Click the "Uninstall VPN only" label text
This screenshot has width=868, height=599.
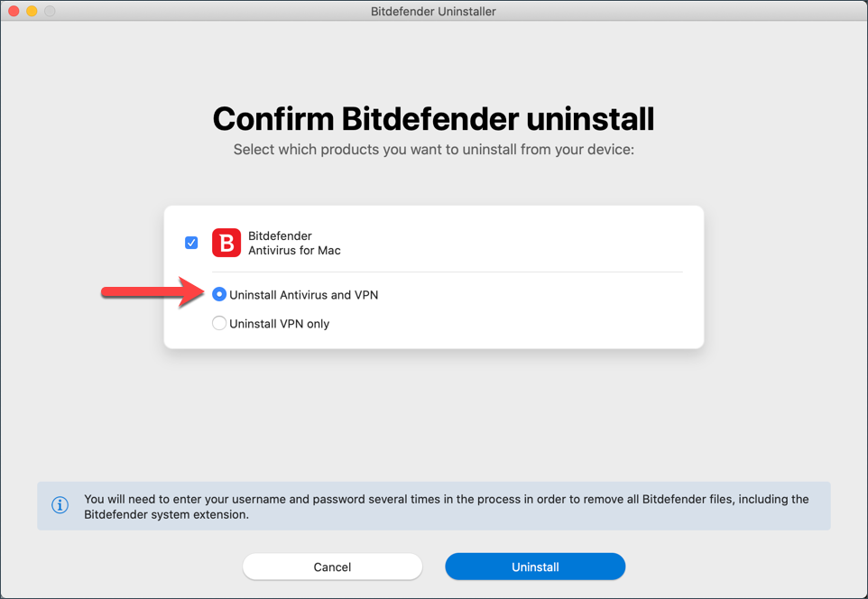coord(280,324)
